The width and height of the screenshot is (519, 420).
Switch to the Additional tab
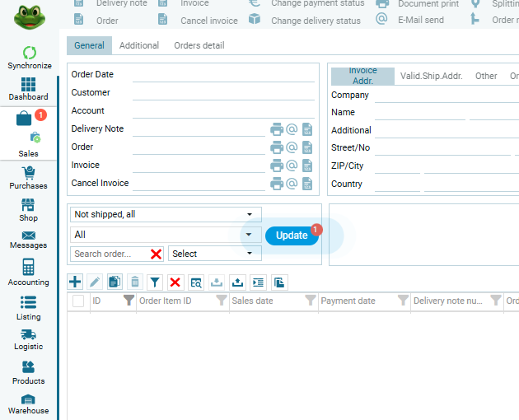click(x=139, y=45)
